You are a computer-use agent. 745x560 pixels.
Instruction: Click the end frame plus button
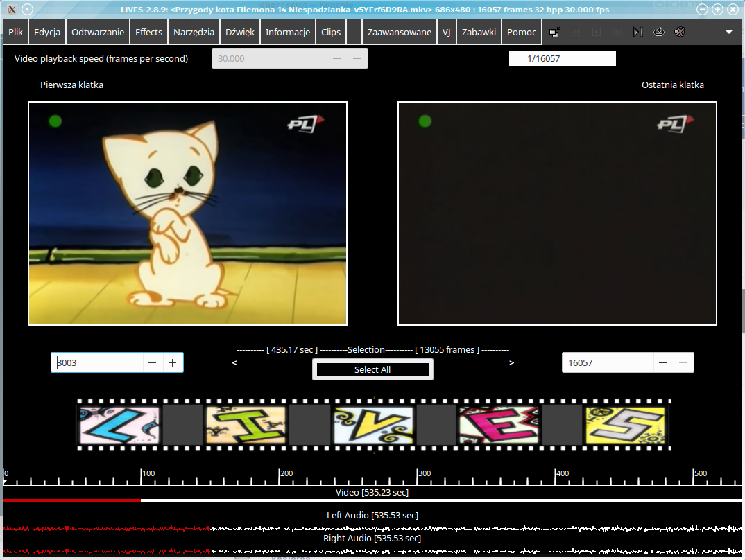tap(683, 362)
